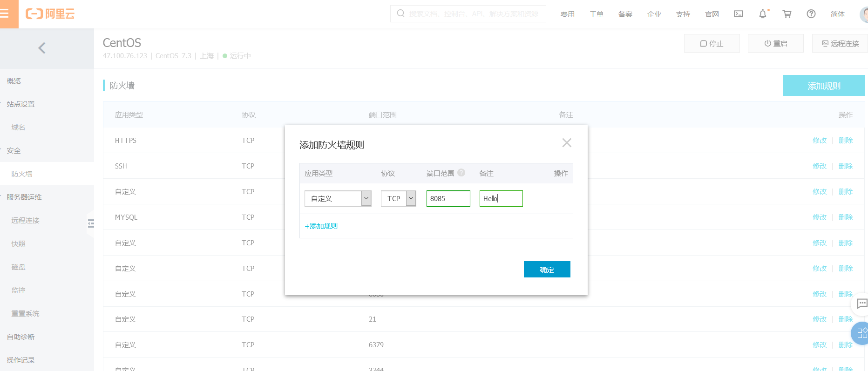Image resolution: width=868 pixels, height=371 pixels.
Task: Expand 安全 section in sidebar
Action: coord(14,151)
